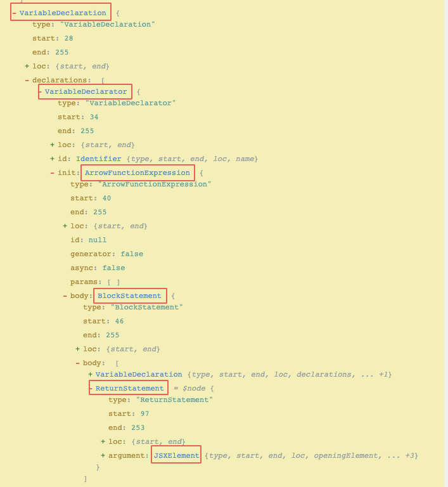Select the JSXElement label
This screenshot has height=487, width=448.
point(176,455)
